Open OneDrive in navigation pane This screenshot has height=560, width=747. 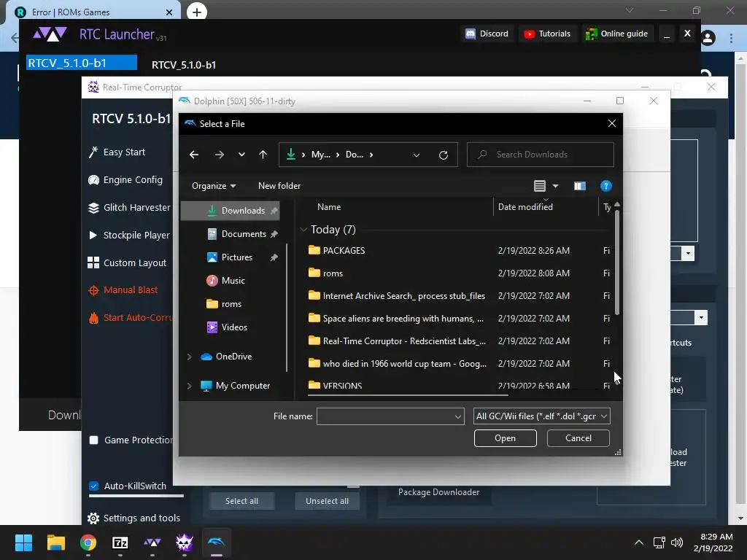[233, 356]
